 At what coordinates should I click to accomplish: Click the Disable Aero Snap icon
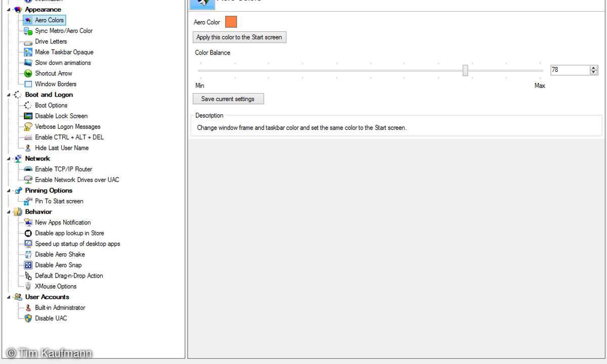28,265
